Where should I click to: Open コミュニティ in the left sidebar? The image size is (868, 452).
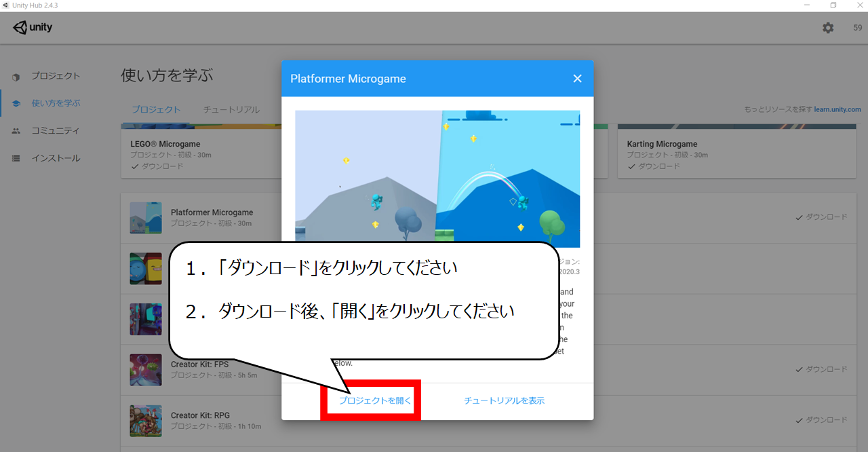click(56, 130)
